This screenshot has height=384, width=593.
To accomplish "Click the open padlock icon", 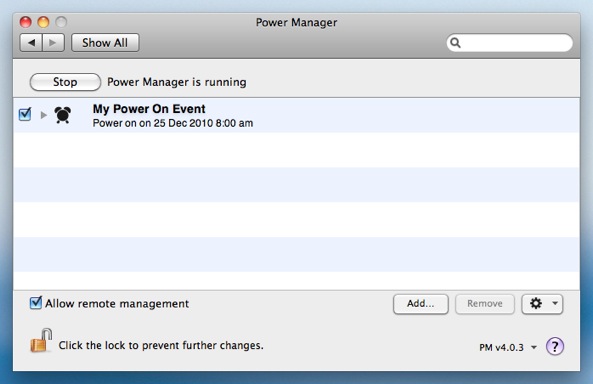I will (41, 340).
